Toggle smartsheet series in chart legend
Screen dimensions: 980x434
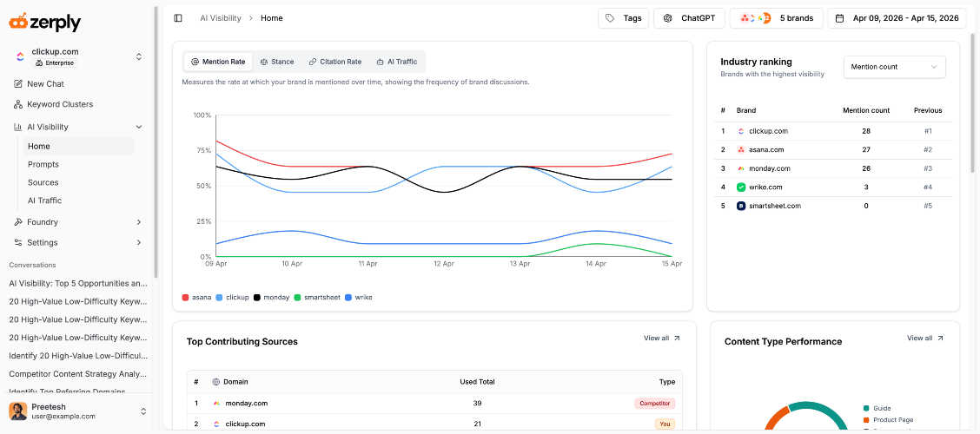click(x=316, y=298)
